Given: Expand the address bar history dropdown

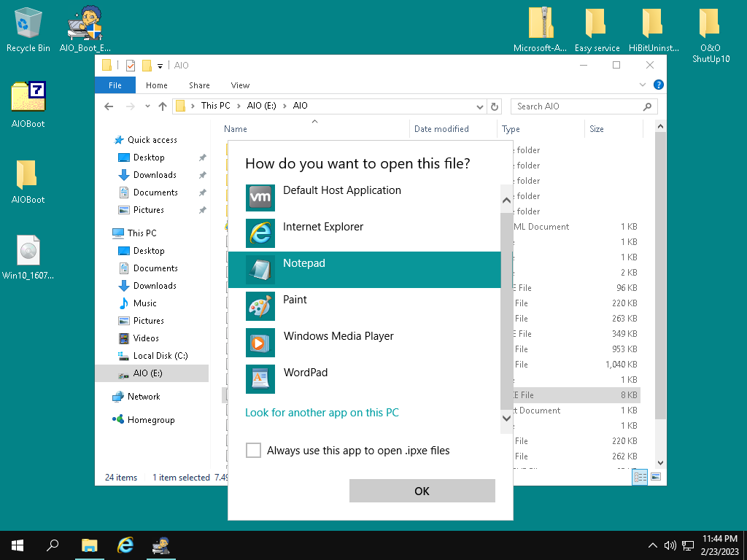Looking at the screenshot, I should (480, 106).
